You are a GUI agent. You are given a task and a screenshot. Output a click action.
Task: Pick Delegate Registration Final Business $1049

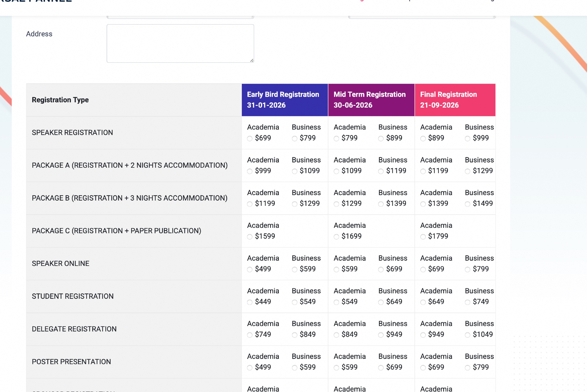(x=468, y=335)
